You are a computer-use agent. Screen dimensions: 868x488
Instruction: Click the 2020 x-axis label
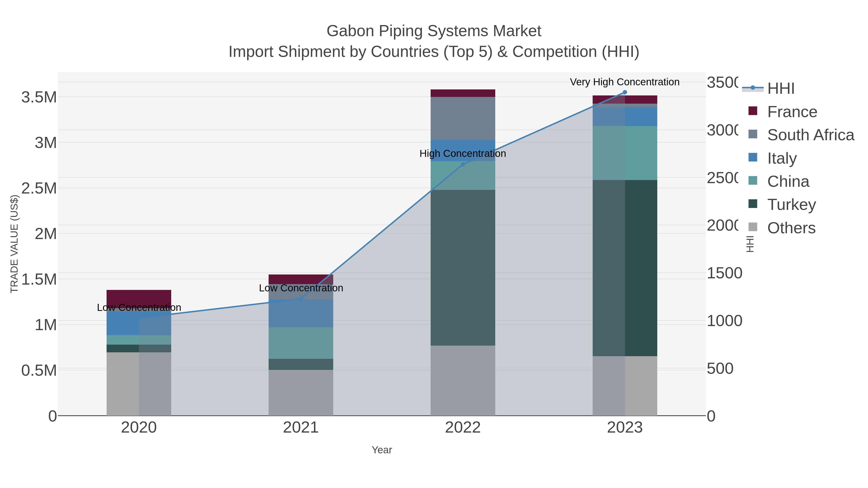pyautogui.click(x=139, y=428)
